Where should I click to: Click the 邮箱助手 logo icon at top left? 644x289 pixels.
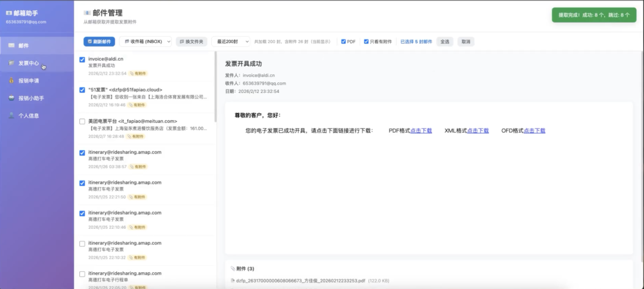pyautogui.click(x=8, y=13)
